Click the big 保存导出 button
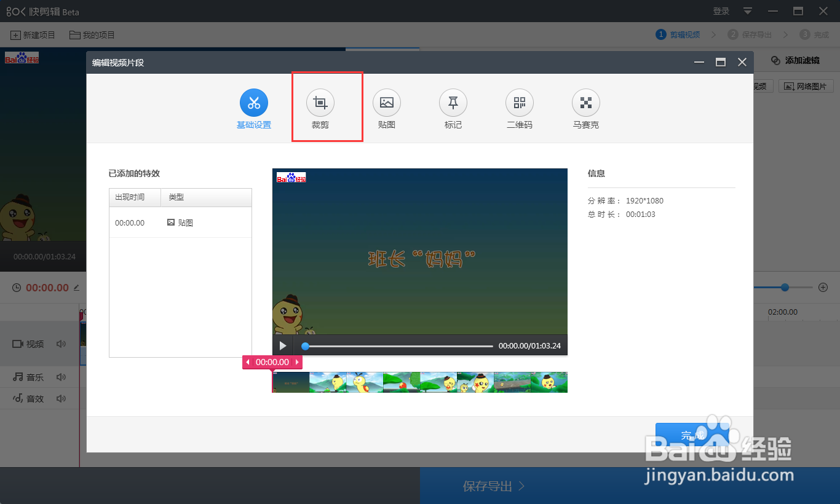Image resolution: width=840 pixels, height=504 pixels. point(630,486)
